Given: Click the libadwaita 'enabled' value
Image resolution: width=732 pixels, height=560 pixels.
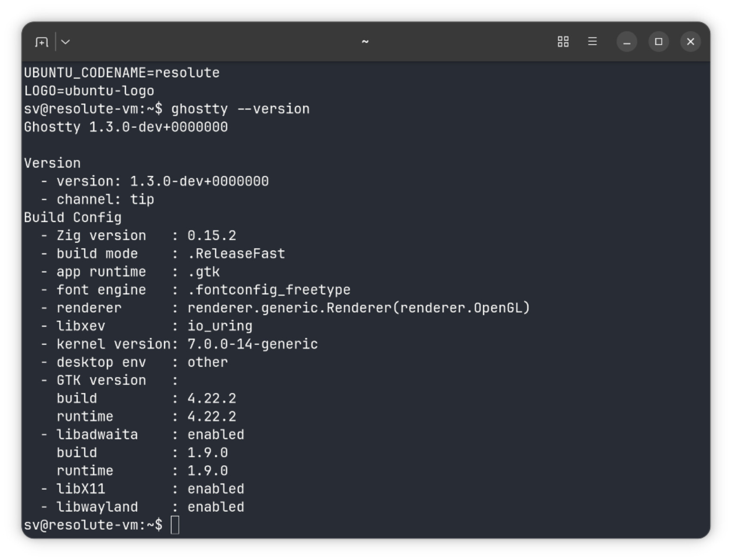Looking at the screenshot, I should tap(216, 435).
